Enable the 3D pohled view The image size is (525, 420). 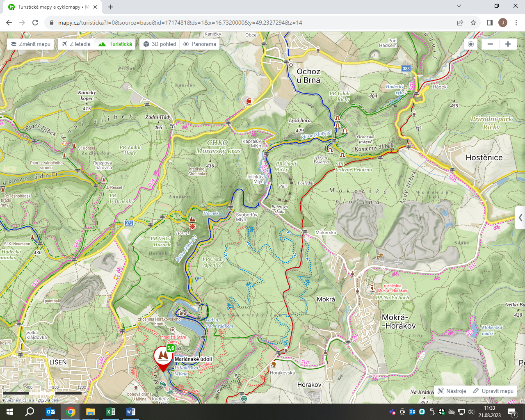pyautogui.click(x=159, y=44)
